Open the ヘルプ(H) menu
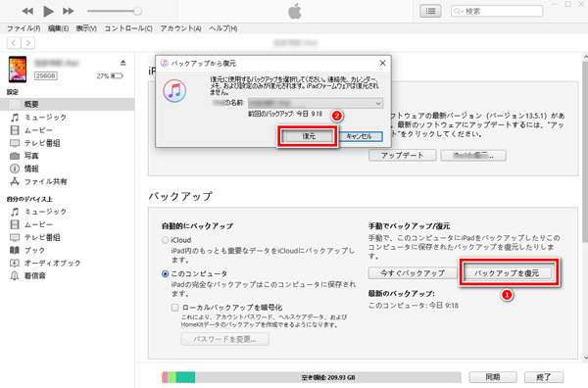The height and width of the screenshot is (388, 588). tap(223, 28)
